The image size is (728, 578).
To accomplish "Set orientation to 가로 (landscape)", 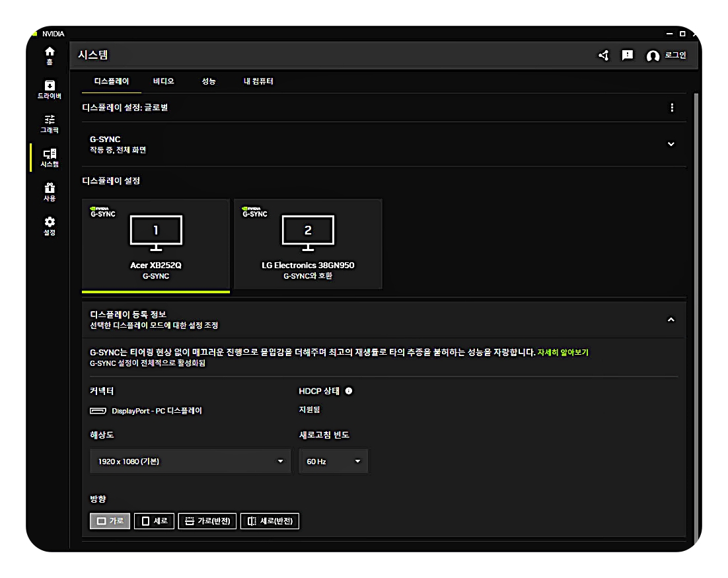I will (110, 521).
